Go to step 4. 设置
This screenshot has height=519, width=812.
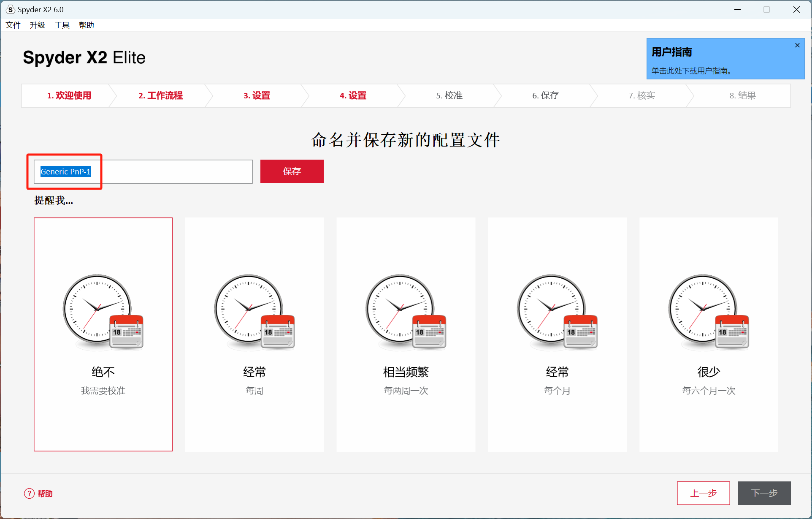pos(353,95)
